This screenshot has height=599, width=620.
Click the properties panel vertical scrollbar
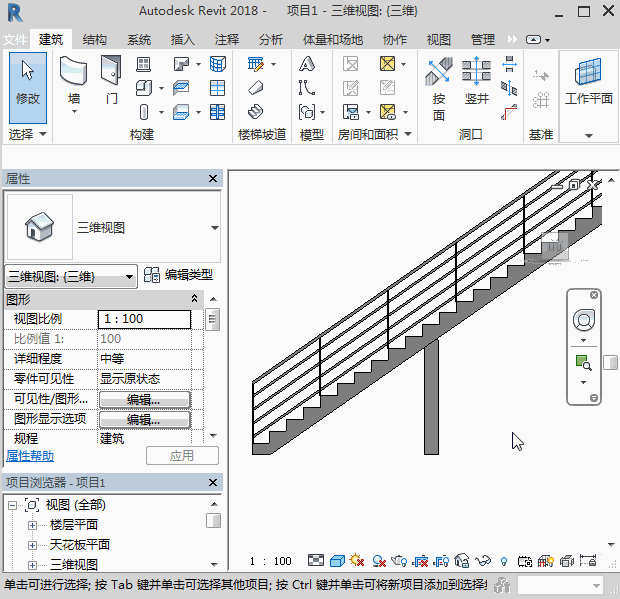click(x=212, y=321)
